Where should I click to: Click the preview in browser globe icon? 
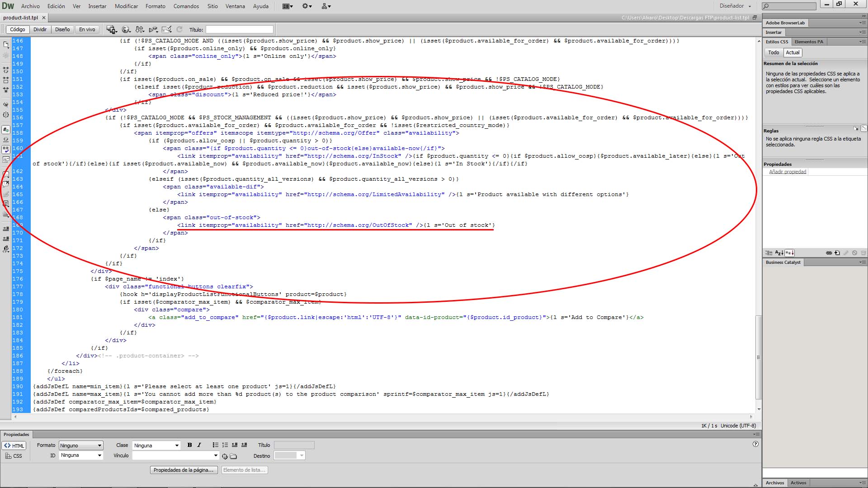pos(126,29)
